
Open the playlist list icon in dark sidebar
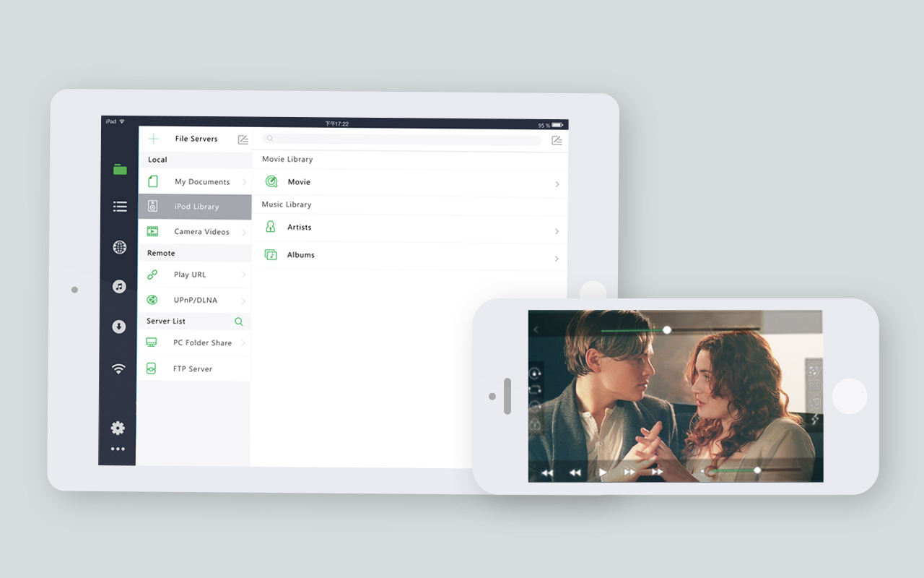pos(120,207)
